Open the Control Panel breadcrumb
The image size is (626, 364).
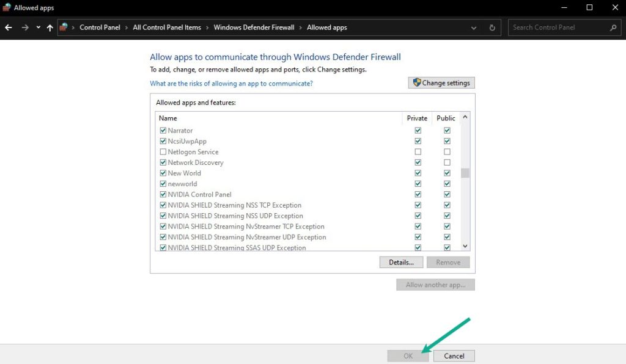tap(100, 27)
